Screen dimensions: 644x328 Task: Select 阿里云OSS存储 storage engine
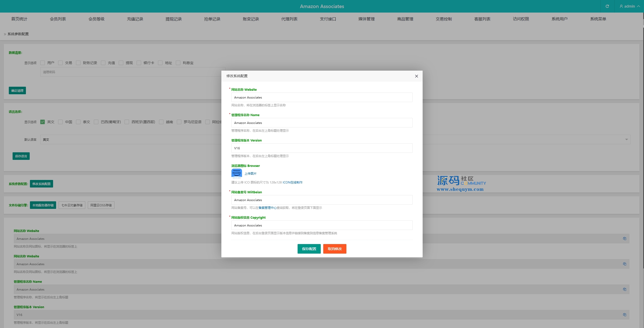101,205
